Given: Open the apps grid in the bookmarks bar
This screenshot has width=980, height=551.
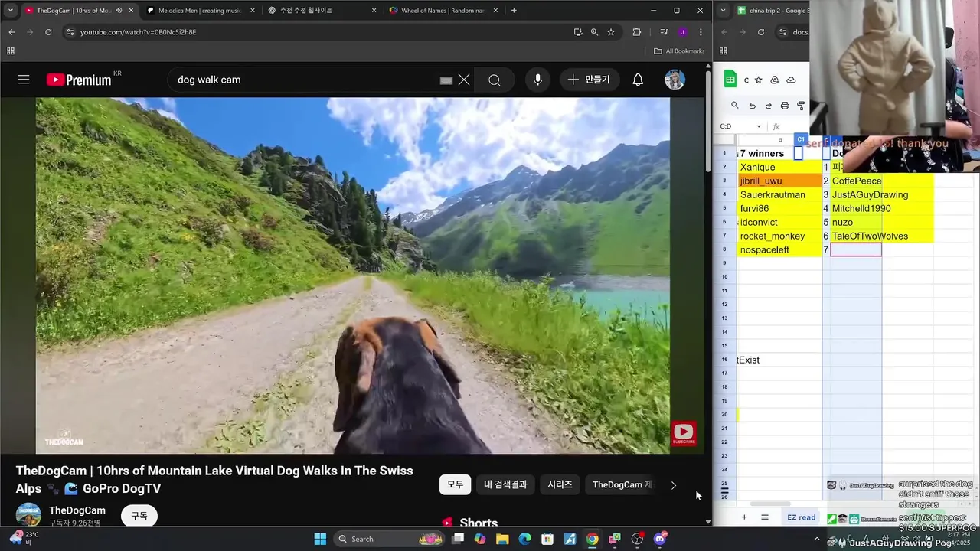Looking at the screenshot, I should (x=11, y=51).
